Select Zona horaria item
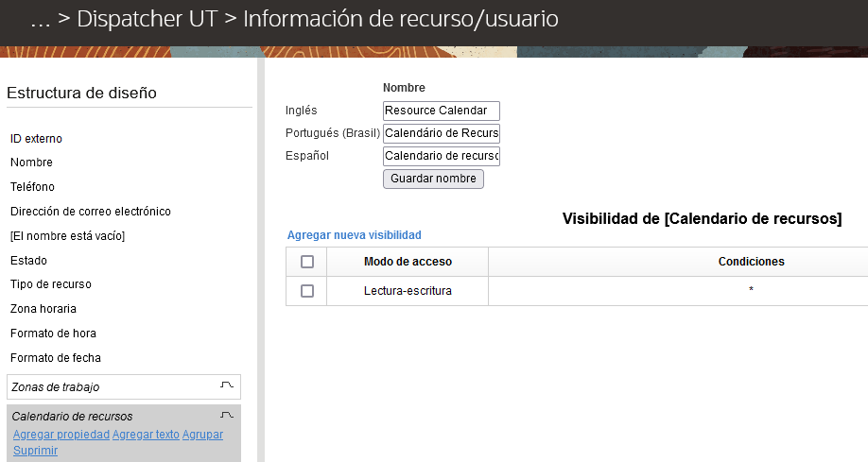Viewport: 868px width, 462px height. click(43, 309)
